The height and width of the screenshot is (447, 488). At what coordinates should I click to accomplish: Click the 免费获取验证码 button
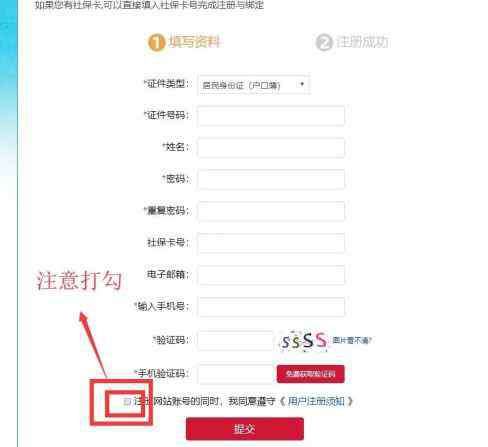[x=310, y=374]
